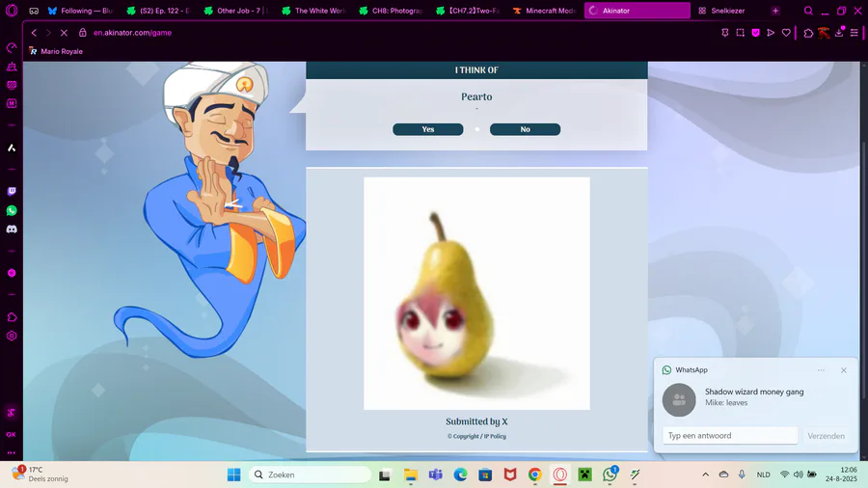
Task: Click the No button for Pearto
Action: click(525, 129)
